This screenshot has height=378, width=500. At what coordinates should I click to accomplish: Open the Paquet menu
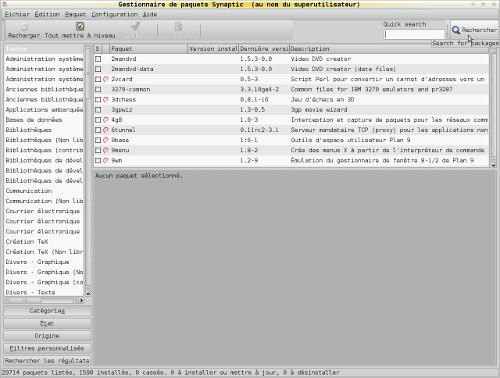[x=75, y=14]
